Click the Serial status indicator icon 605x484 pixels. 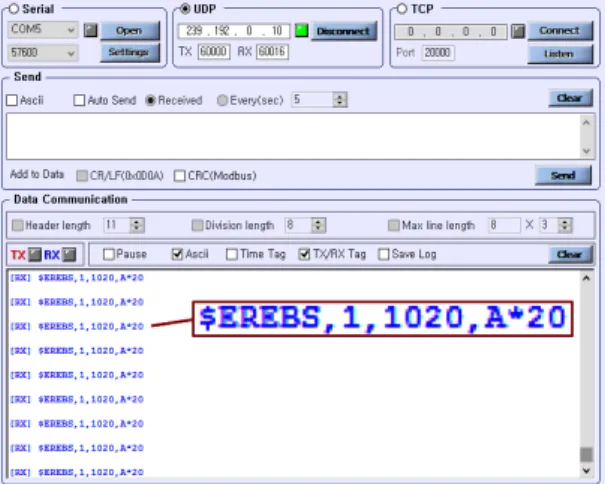coord(91,30)
